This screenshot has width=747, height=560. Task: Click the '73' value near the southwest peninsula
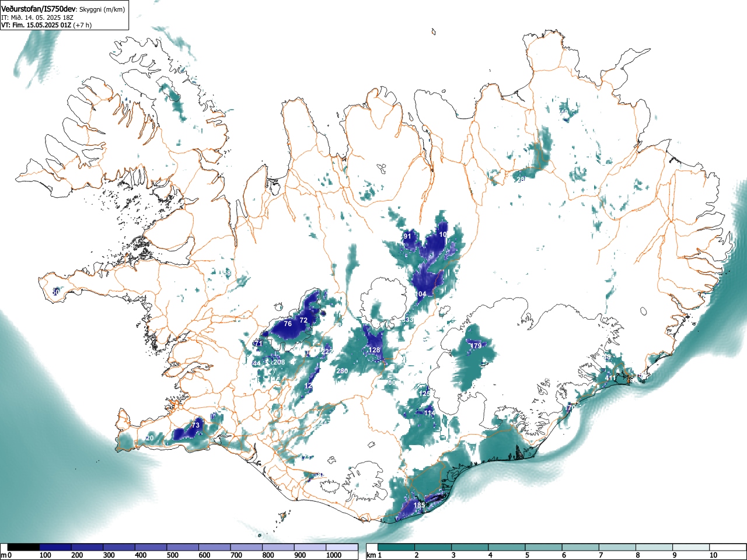click(x=196, y=425)
